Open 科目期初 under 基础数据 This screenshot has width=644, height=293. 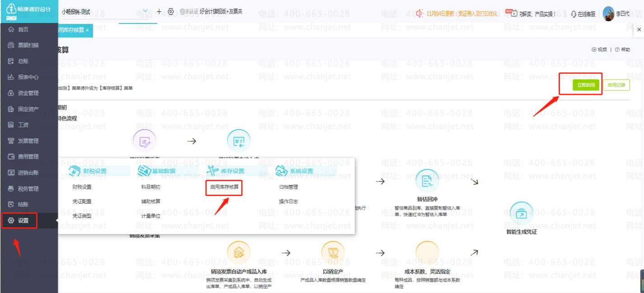(x=150, y=187)
